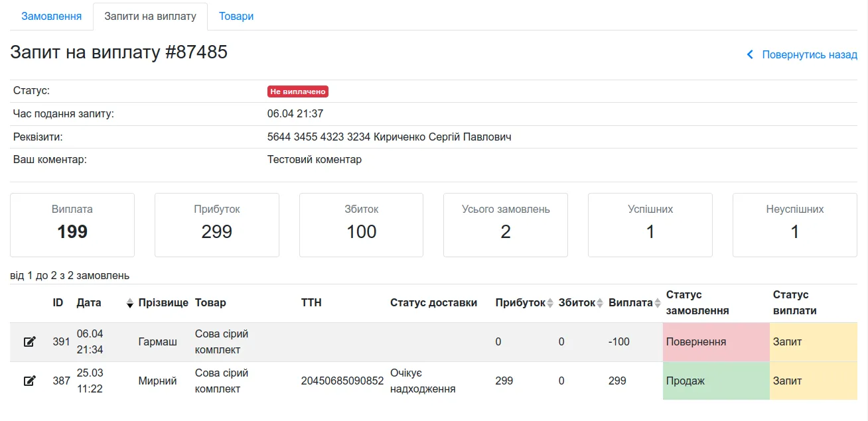Sort table by Дата column arrow
The image size is (868, 421).
pyautogui.click(x=130, y=303)
